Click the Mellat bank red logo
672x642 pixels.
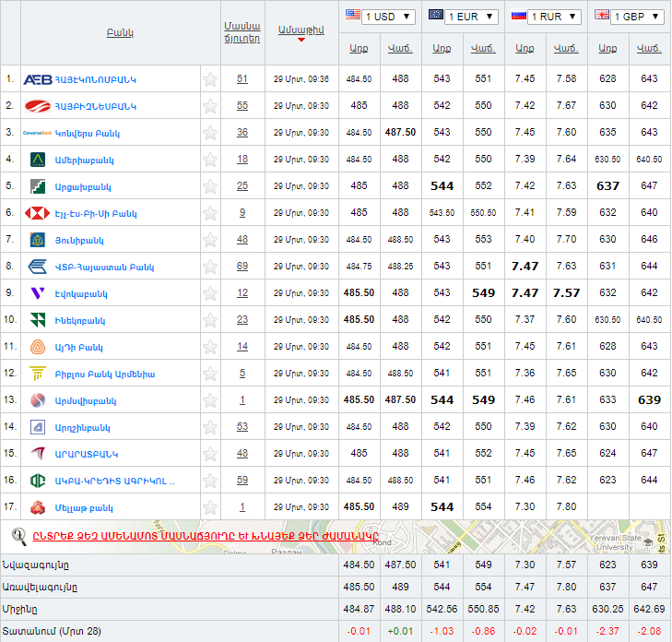[x=38, y=507]
